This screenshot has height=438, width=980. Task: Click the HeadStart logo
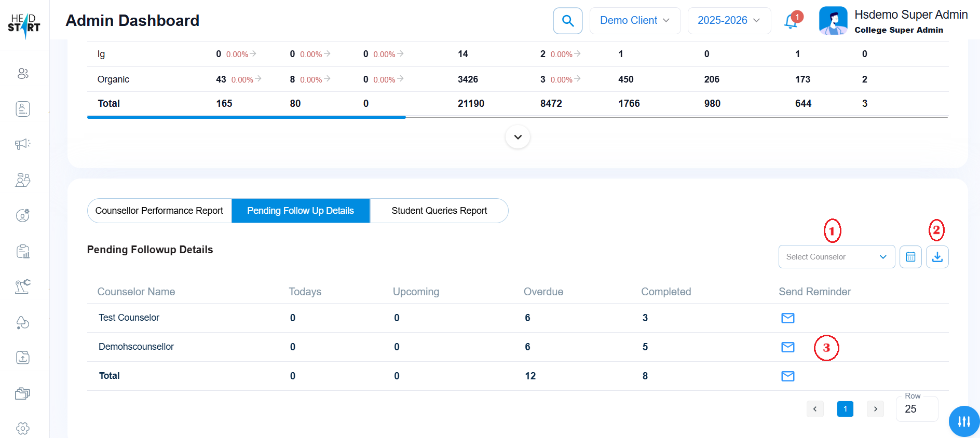click(x=24, y=25)
